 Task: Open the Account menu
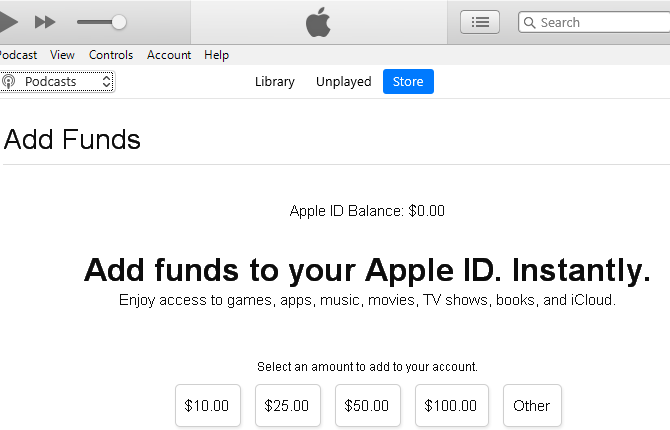[x=169, y=55]
